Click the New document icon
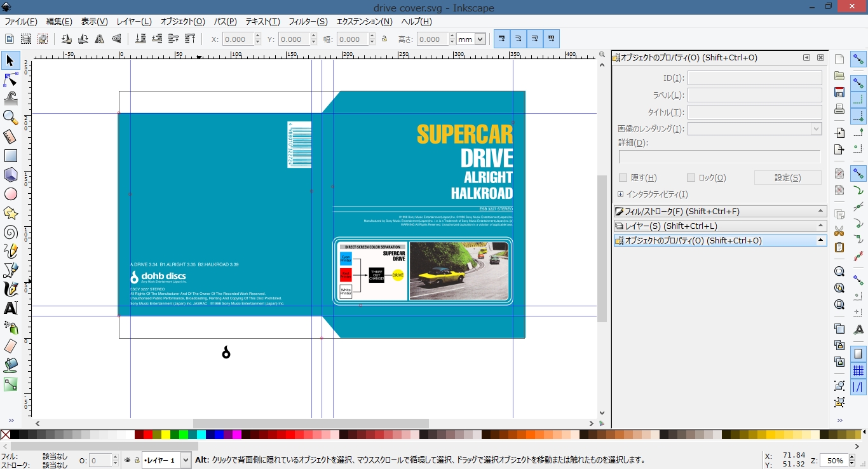 pyautogui.click(x=839, y=59)
